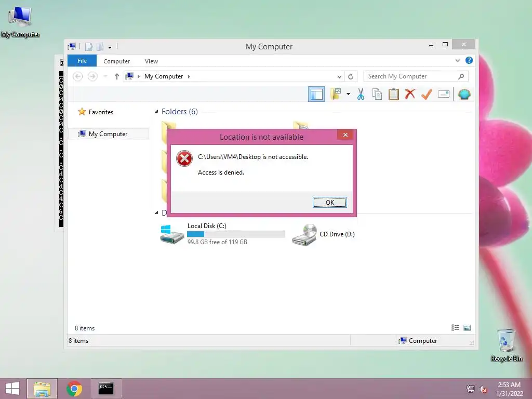Click the Windows Start button

pos(12,389)
